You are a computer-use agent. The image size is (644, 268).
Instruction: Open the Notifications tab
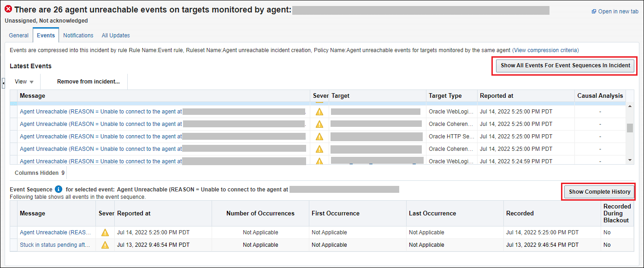[x=78, y=36]
